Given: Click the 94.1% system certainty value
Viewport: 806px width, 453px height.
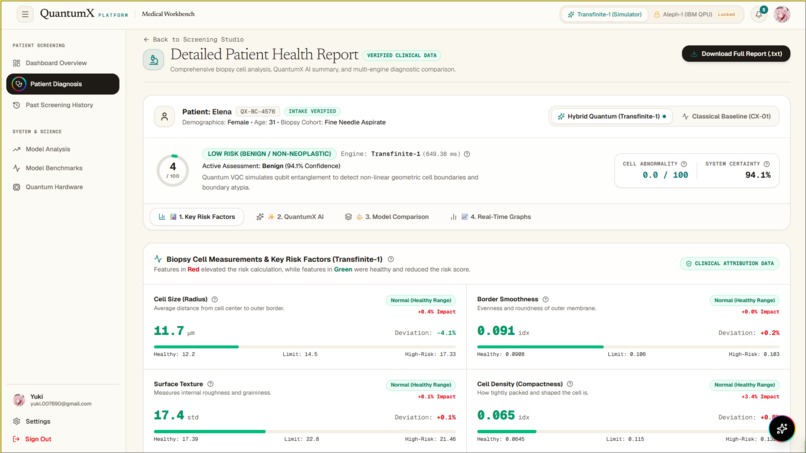Looking at the screenshot, I should (758, 175).
